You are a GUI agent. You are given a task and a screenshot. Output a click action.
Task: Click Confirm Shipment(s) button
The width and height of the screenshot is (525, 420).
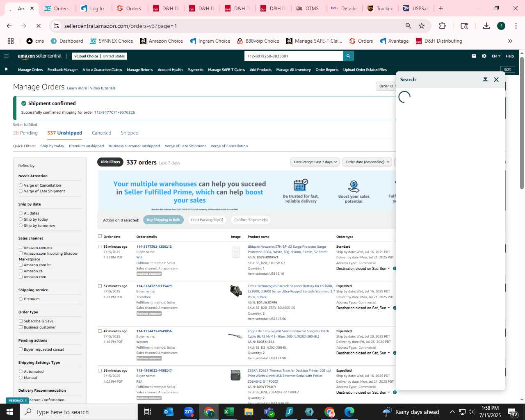pyautogui.click(x=251, y=220)
